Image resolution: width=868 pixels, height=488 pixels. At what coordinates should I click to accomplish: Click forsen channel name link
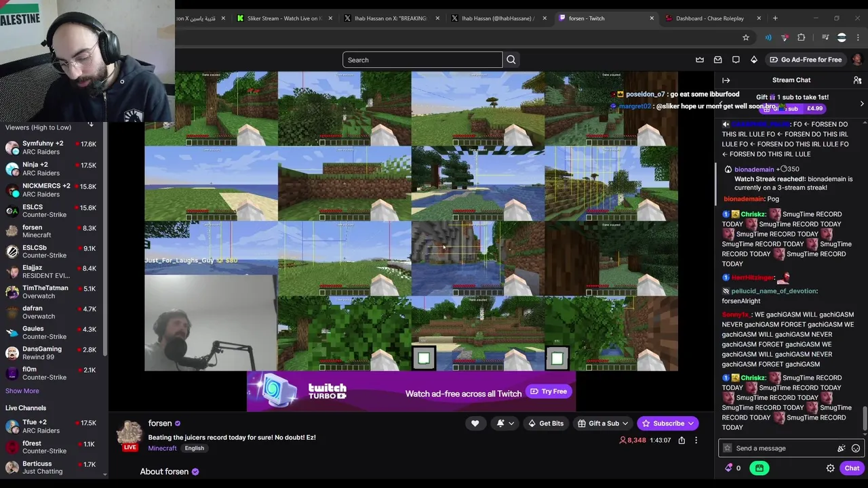[160, 424]
